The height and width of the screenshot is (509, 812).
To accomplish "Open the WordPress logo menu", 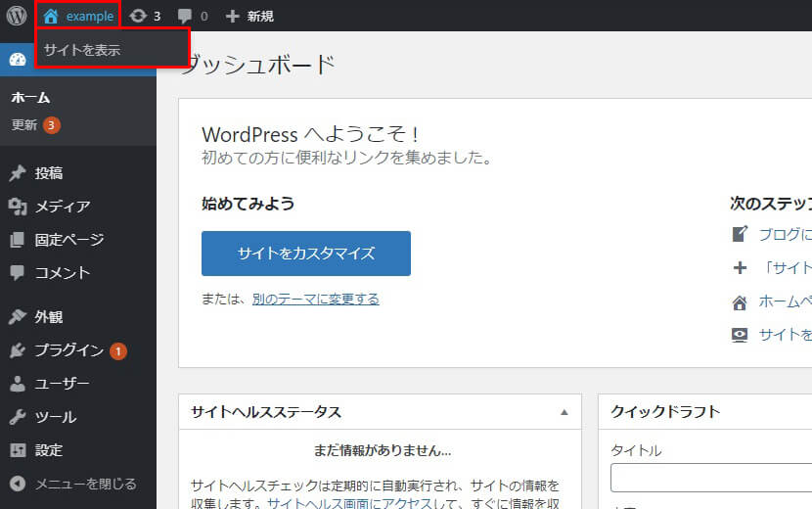I will pos(17,16).
